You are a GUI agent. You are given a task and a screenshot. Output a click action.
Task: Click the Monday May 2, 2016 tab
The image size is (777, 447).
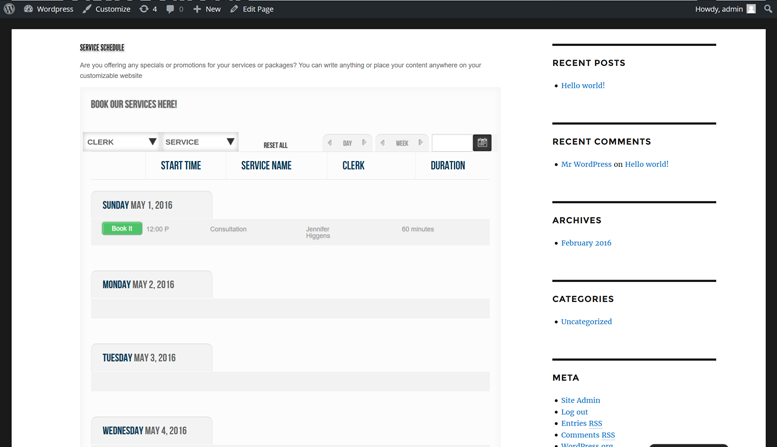coord(152,284)
